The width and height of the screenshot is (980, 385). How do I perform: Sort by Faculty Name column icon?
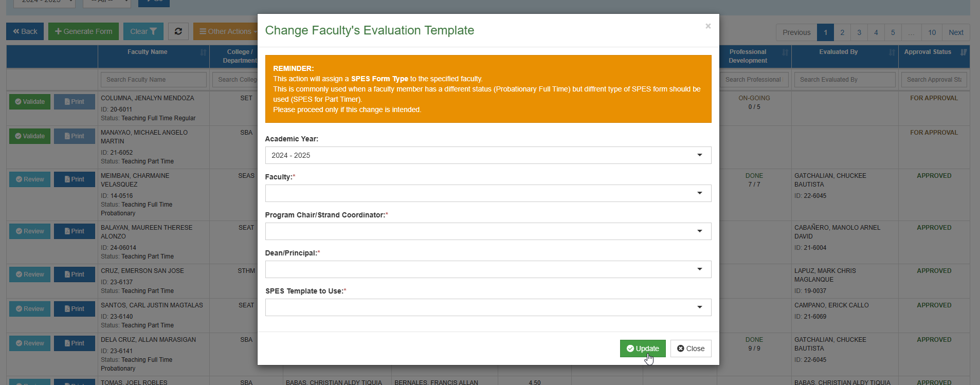tap(204, 52)
